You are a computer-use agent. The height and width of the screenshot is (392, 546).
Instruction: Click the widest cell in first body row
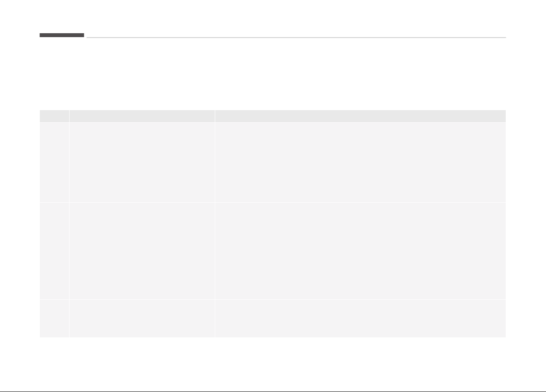point(360,162)
